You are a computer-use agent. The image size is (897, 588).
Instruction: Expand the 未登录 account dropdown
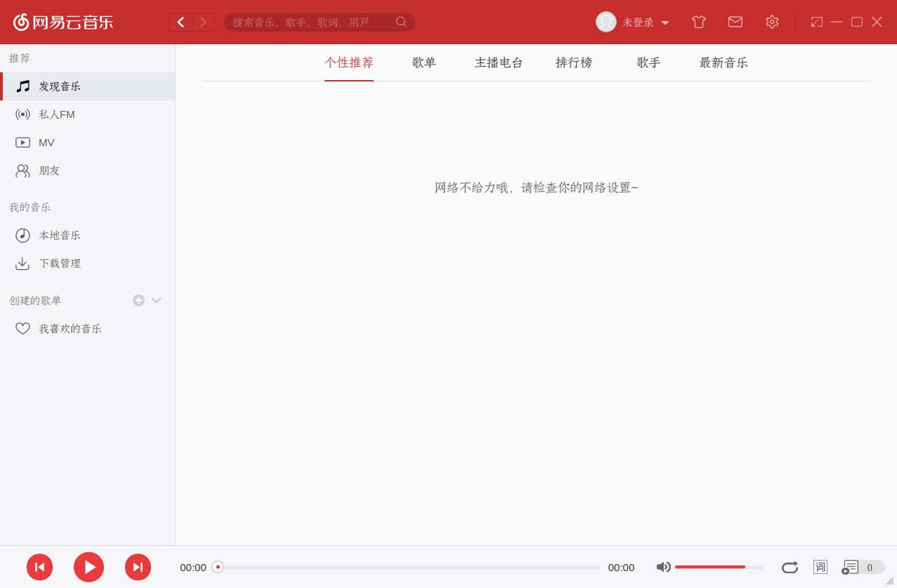tap(665, 23)
